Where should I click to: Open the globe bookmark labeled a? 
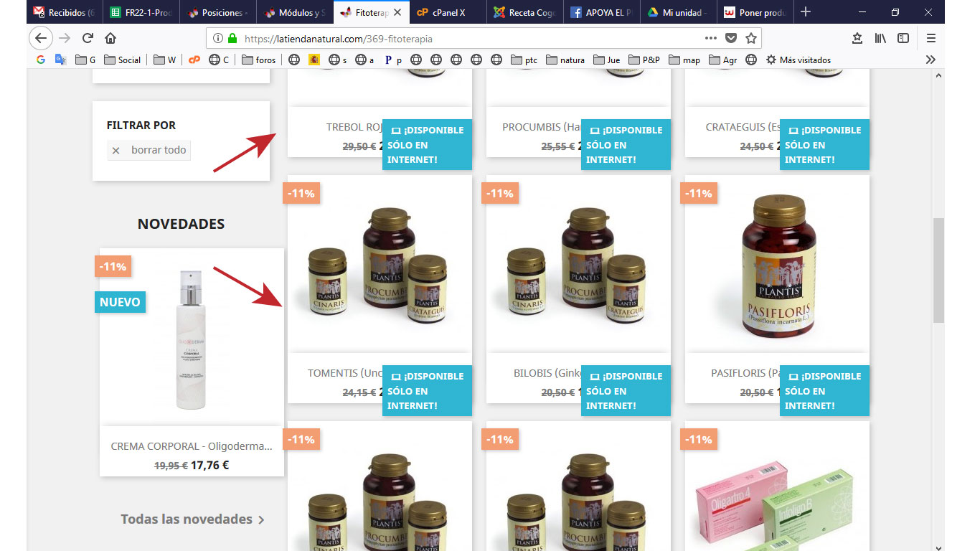pos(364,60)
